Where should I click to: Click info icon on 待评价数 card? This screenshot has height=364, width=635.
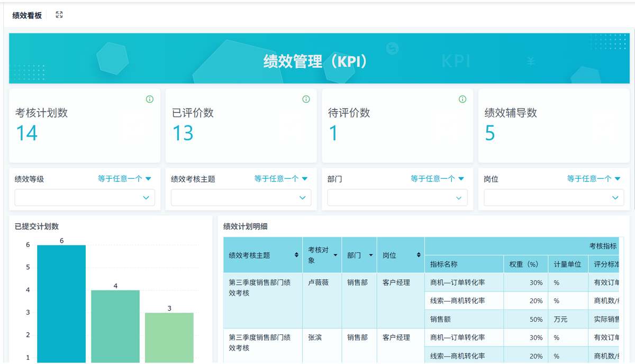tap(462, 99)
